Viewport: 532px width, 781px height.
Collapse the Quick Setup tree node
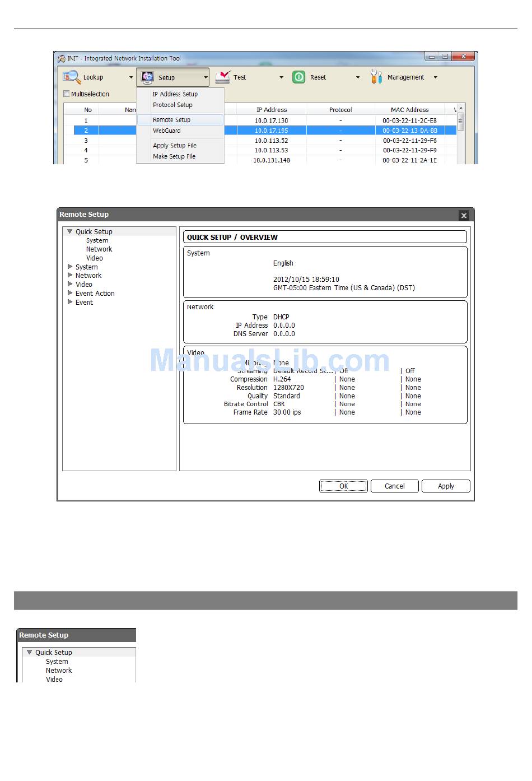point(70,231)
